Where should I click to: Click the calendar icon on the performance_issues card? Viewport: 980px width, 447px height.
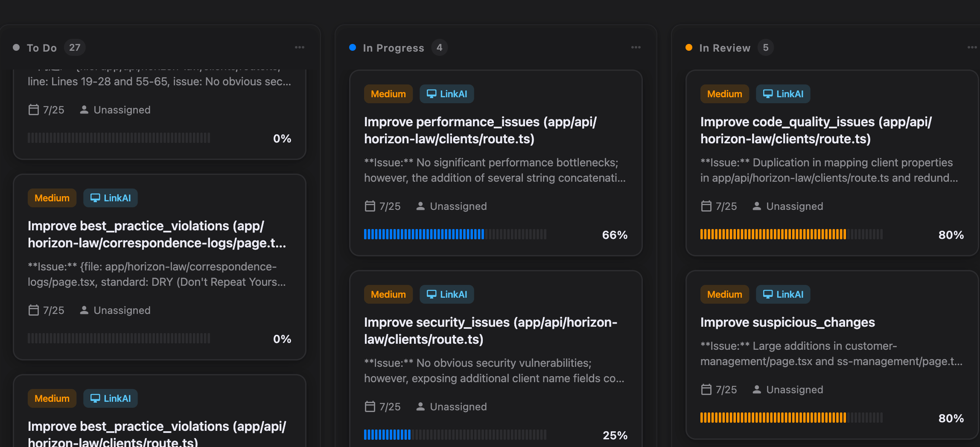point(370,206)
